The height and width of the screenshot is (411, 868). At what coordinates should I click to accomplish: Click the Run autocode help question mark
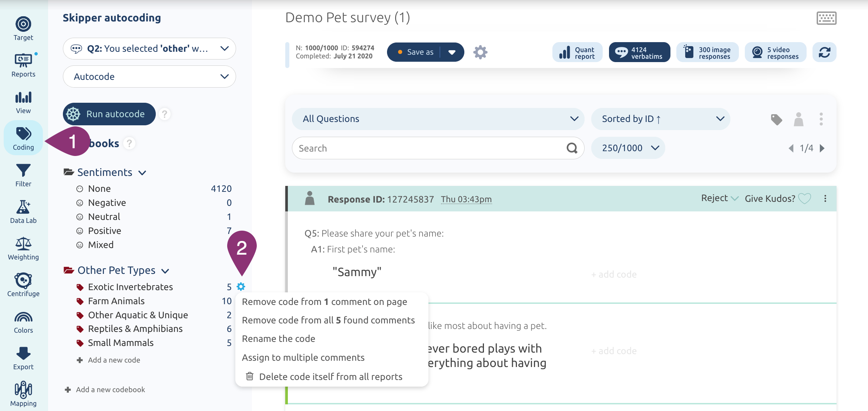165,114
